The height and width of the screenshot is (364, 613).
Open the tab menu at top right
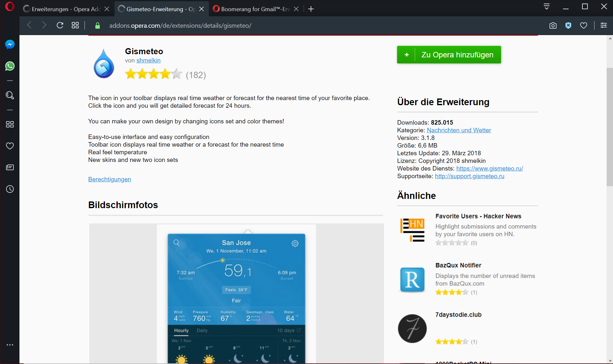pyautogui.click(x=547, y=6)
